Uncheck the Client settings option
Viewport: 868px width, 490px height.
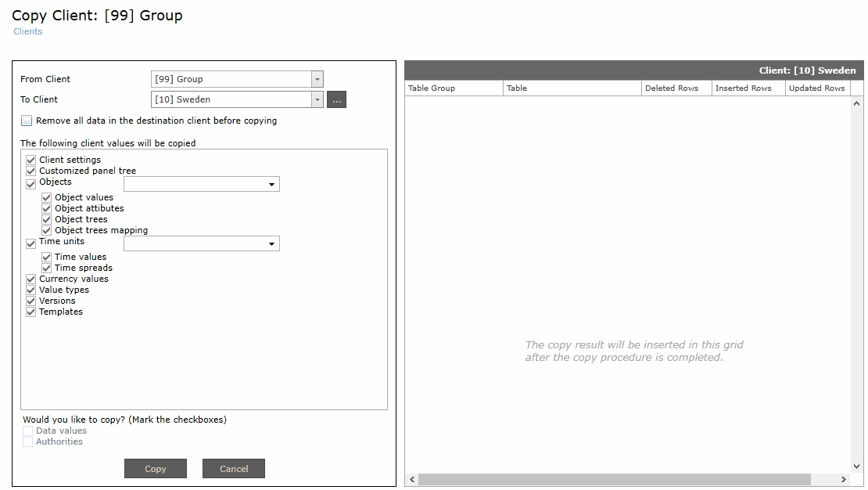(x=30, y=160)
